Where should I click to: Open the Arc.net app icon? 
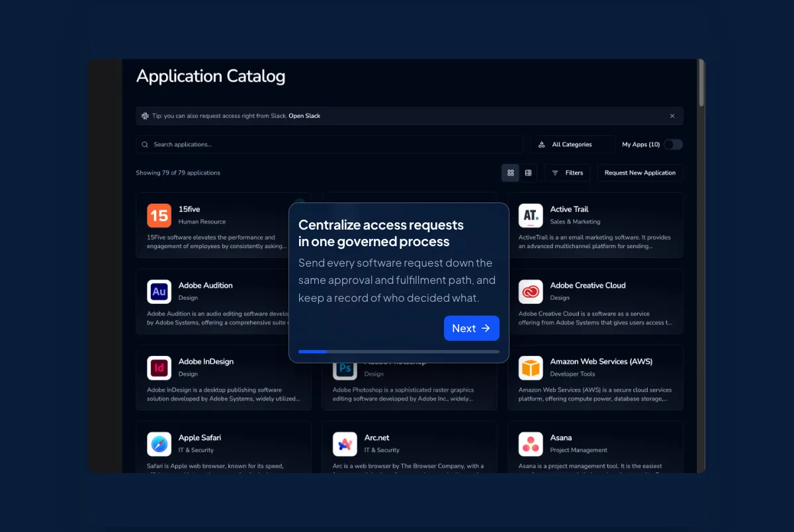coord(345,443)
